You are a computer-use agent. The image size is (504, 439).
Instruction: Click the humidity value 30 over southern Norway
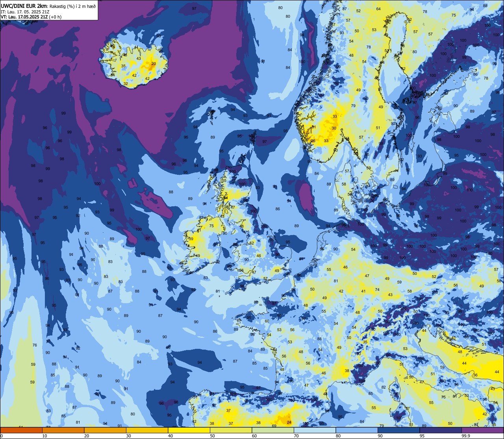(334, 128)
